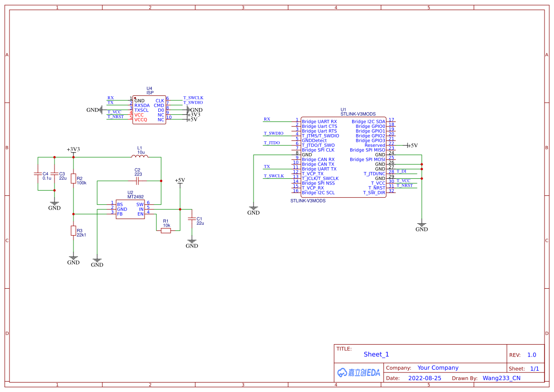Select resistor R3 22k1 symbol
Viewport: 554px width, 392px height.
[x=73, y=230]
